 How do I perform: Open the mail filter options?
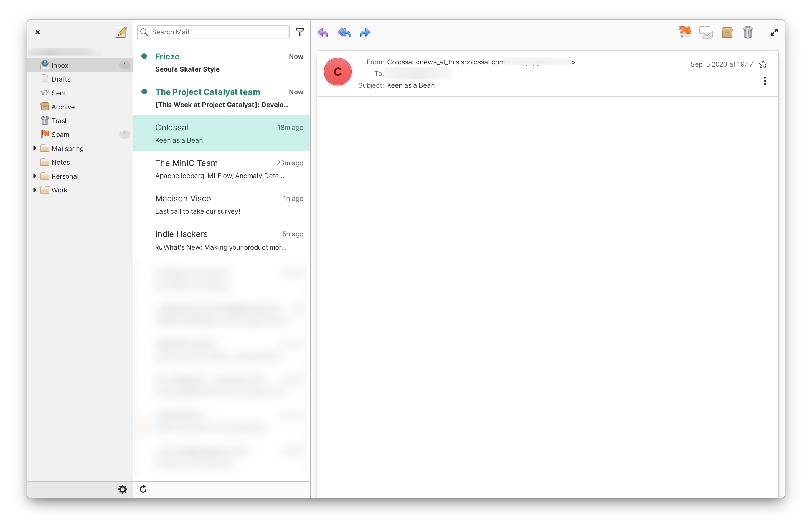pos(300,32)
